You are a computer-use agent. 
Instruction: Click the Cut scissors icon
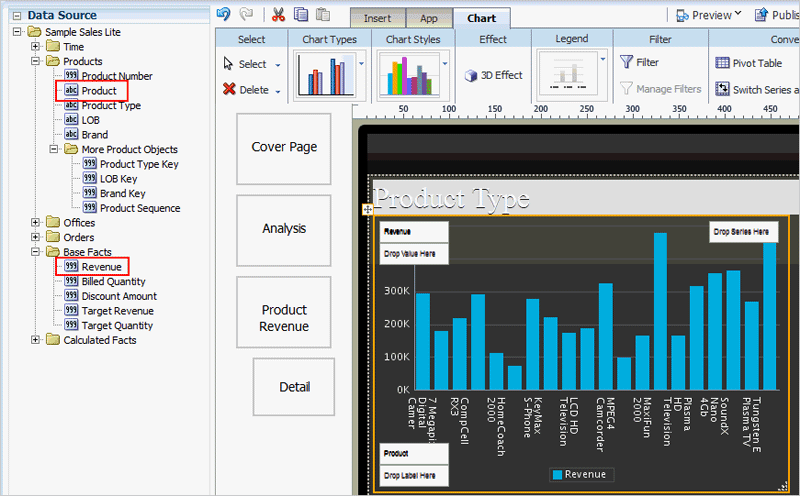click(278, 15)
